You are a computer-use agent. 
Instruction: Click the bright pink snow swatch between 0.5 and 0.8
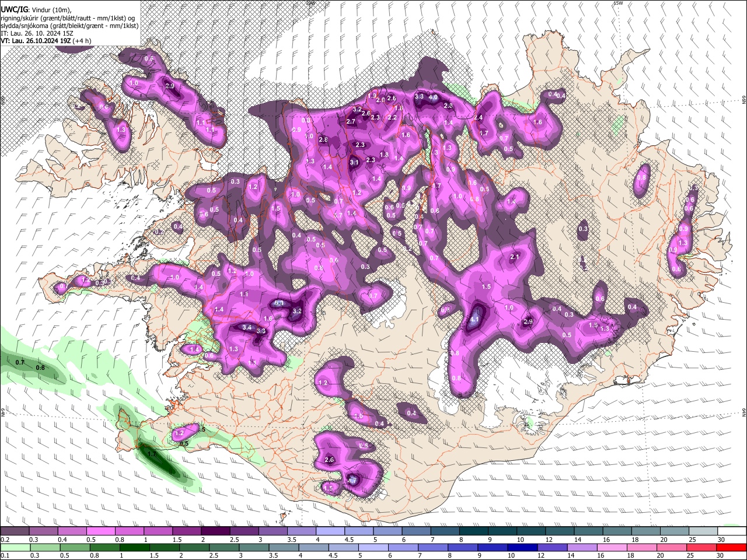[102, 531]
